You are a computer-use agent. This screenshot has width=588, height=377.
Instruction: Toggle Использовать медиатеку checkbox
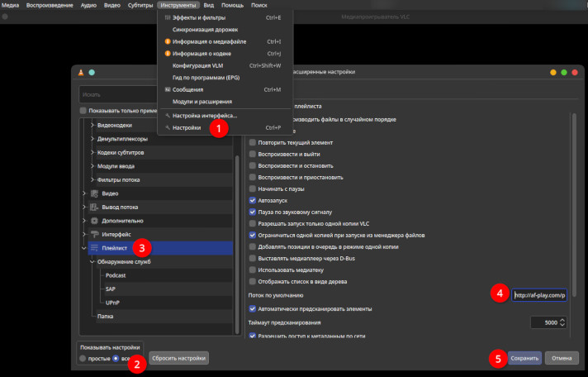pyautogui.click(x=253, y=270)
